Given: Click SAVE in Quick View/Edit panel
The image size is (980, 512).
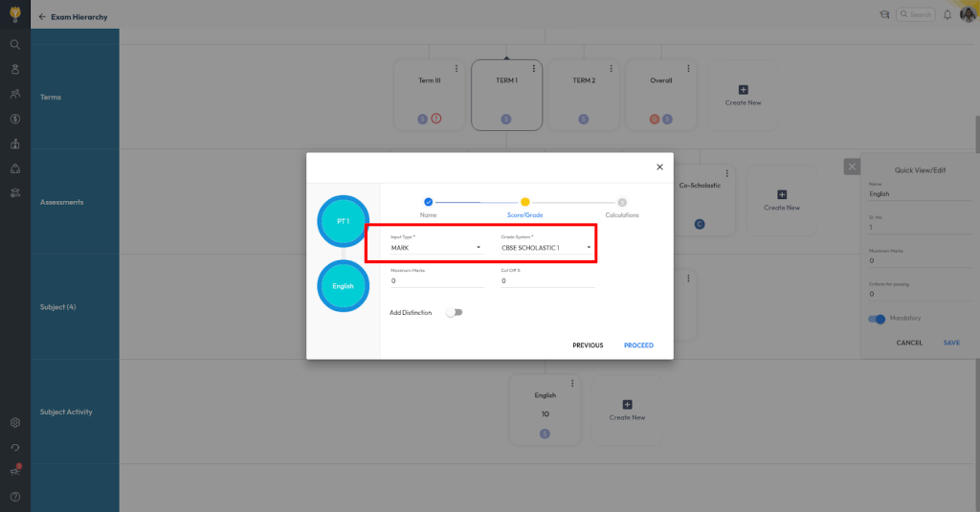Looking at the screenshot, I should (x=951, y=343).
